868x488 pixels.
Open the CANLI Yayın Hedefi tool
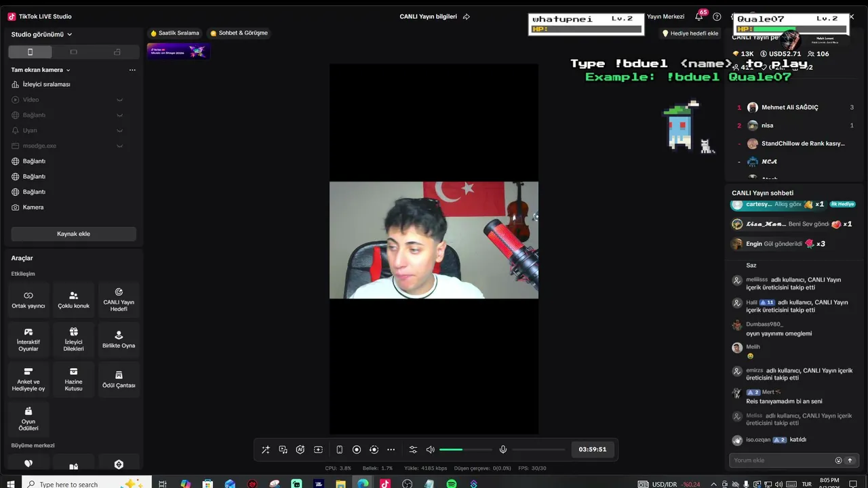pos(119,300)
